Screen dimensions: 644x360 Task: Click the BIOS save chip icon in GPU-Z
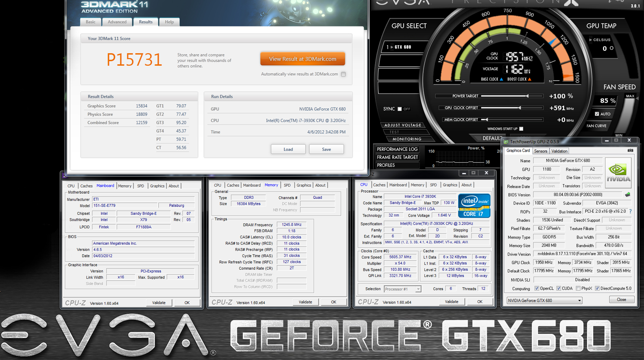tap(628, 194)
